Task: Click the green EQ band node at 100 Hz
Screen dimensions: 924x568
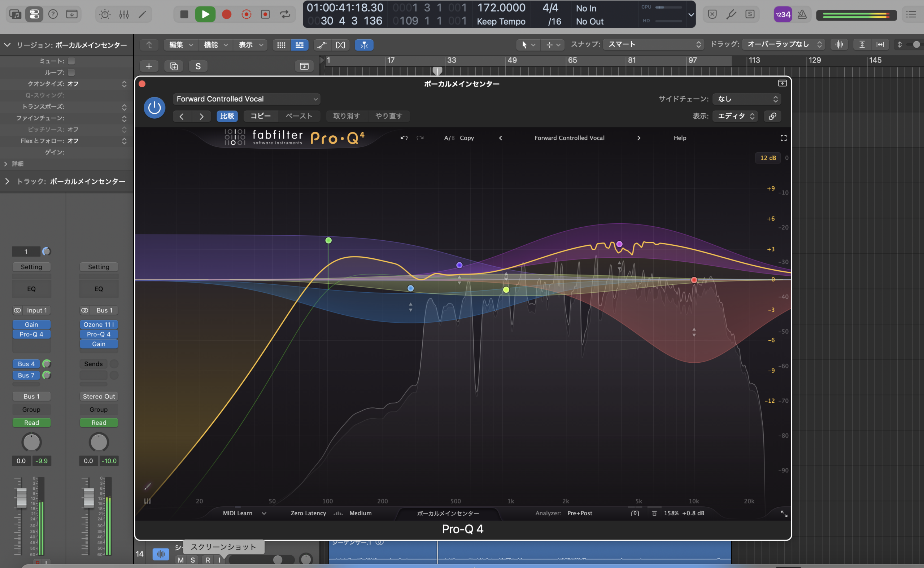Action: (328, 240)
